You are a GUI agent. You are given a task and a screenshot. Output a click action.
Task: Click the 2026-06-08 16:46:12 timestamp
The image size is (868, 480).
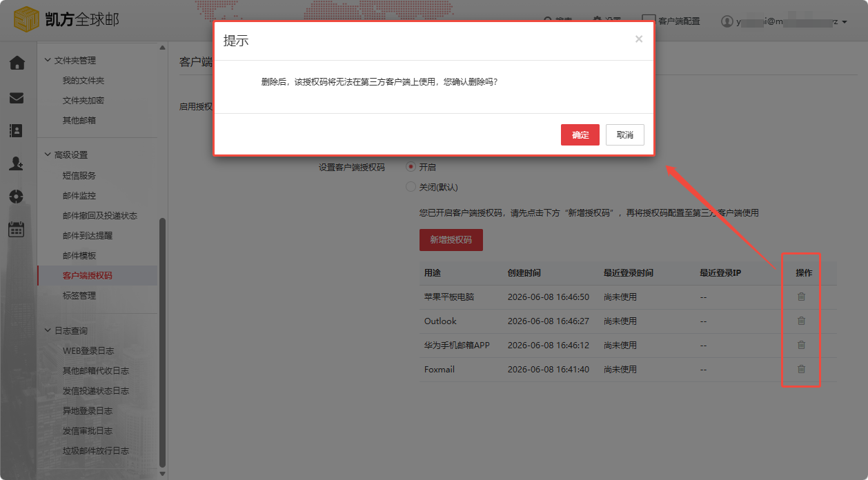tap(549, 346)
